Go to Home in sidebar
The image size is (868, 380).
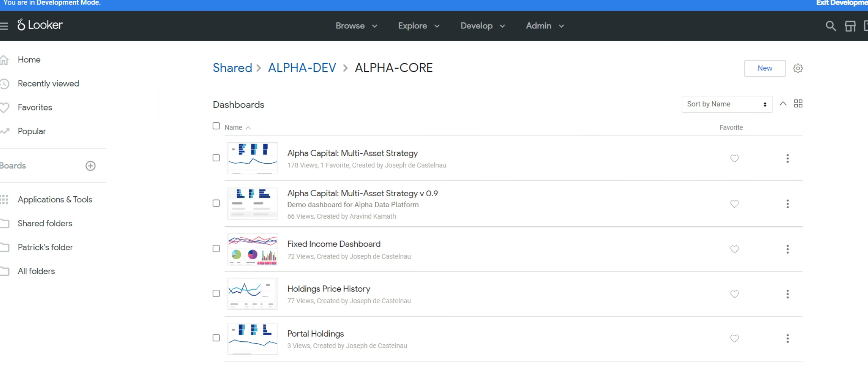click(29, 60)
